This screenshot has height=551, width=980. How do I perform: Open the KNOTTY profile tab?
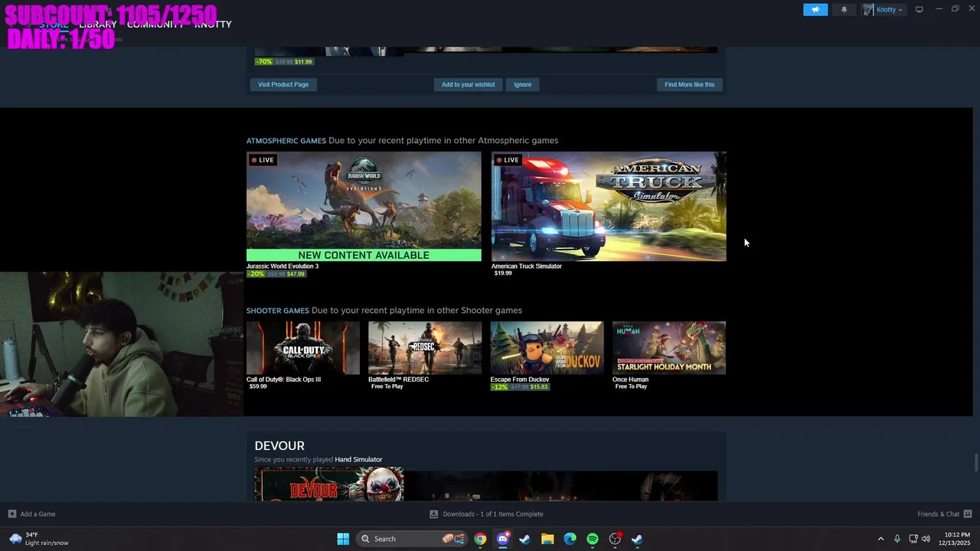click(x=213, y=24)
